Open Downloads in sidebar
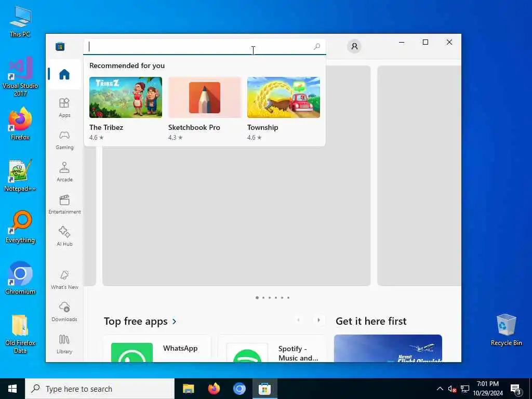532x399 pixels. (64, 312)
